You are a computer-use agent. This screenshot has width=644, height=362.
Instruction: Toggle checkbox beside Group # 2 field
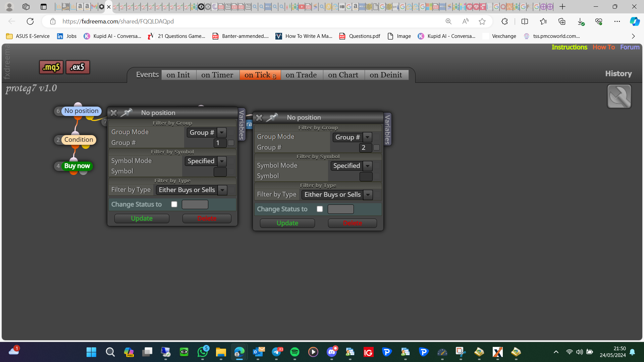(x=377, y=148)
